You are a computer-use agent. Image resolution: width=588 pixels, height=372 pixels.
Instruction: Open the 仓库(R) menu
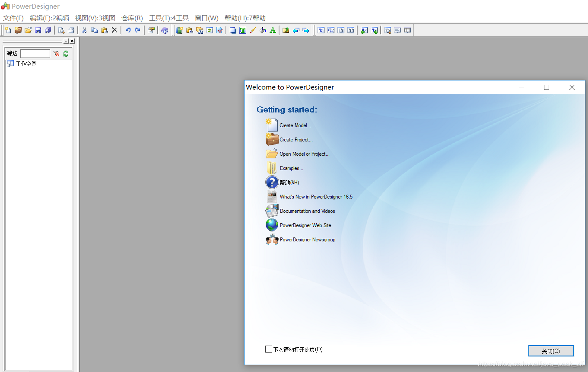pos(132,18)
